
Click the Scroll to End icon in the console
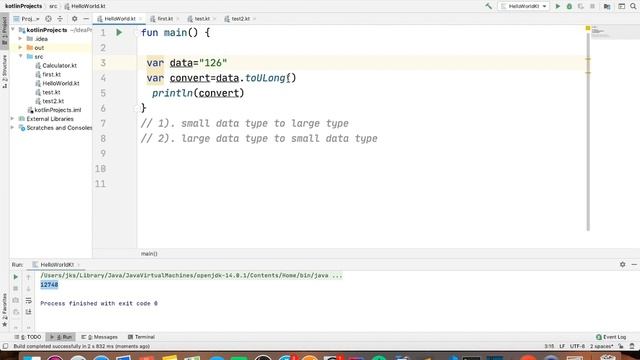[28, 312]
